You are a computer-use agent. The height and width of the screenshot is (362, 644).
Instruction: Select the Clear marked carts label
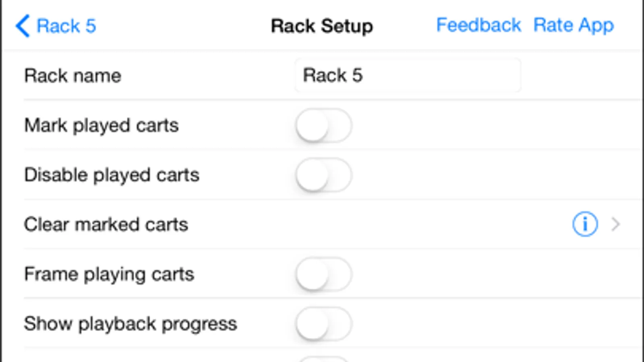[x=106, y=224]
